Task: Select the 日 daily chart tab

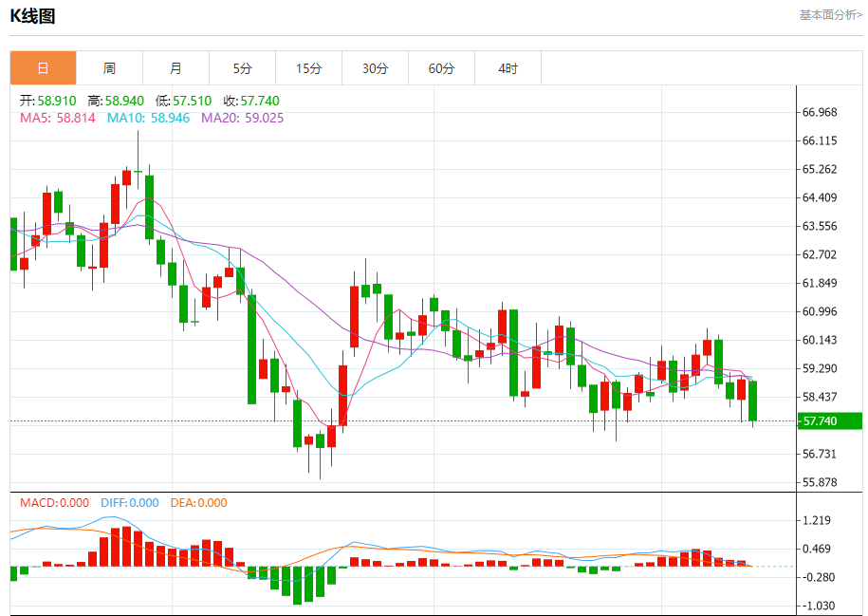Action: tap(43, 68)
